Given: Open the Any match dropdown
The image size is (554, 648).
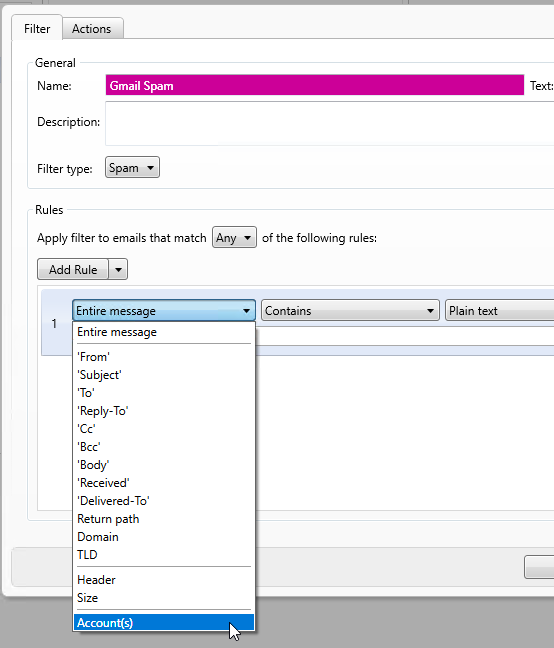Looking at the screenshot, I should coord(234,237).
